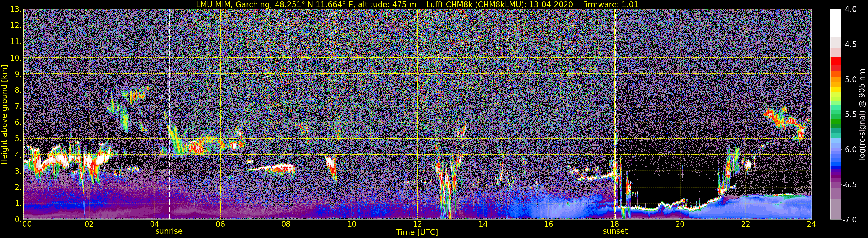Click the 'sunrise' label below the time axis
Viewport: 868px width, 238px height.
[x=169, y=231]
